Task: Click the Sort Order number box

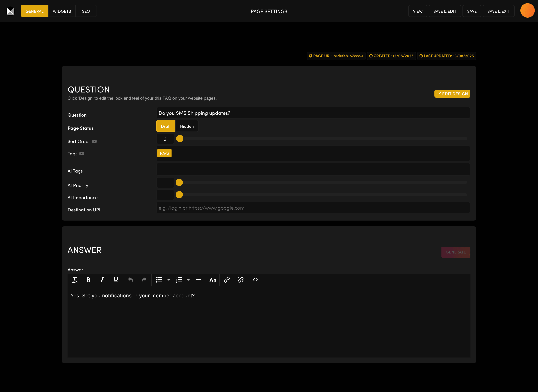Action: point(165,139)
